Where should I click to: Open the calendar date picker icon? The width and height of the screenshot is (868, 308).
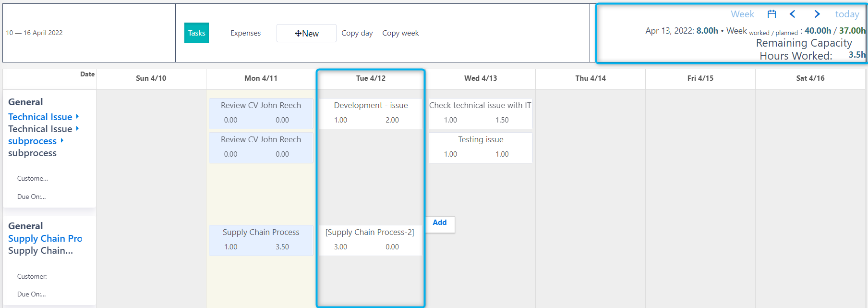click(772, 14)
